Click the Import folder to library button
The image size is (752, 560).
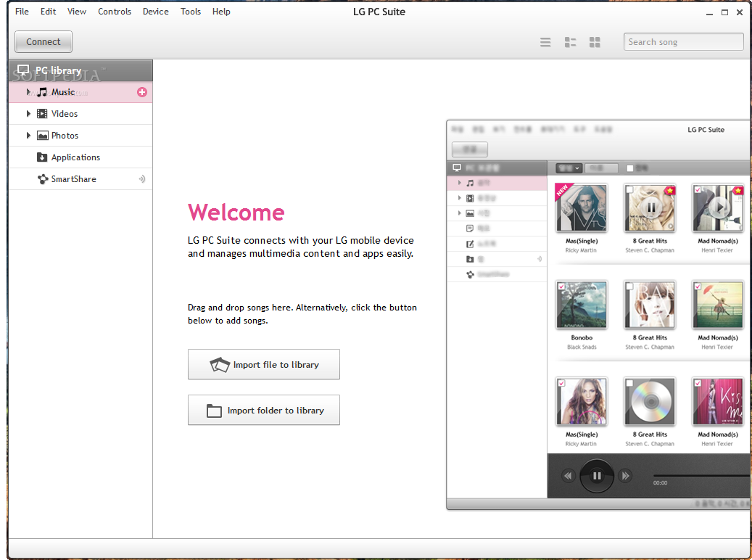[x=264, y=410]
